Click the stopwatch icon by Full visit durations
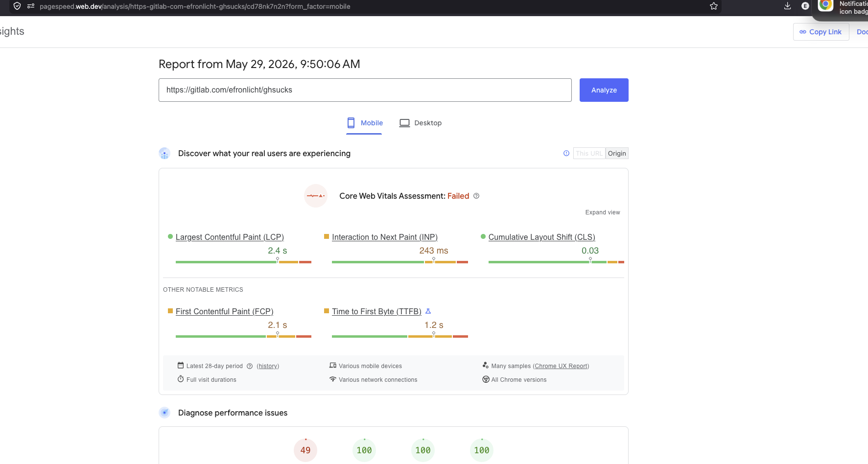Viewport: 868px width, 464px height. coord(181,379)
